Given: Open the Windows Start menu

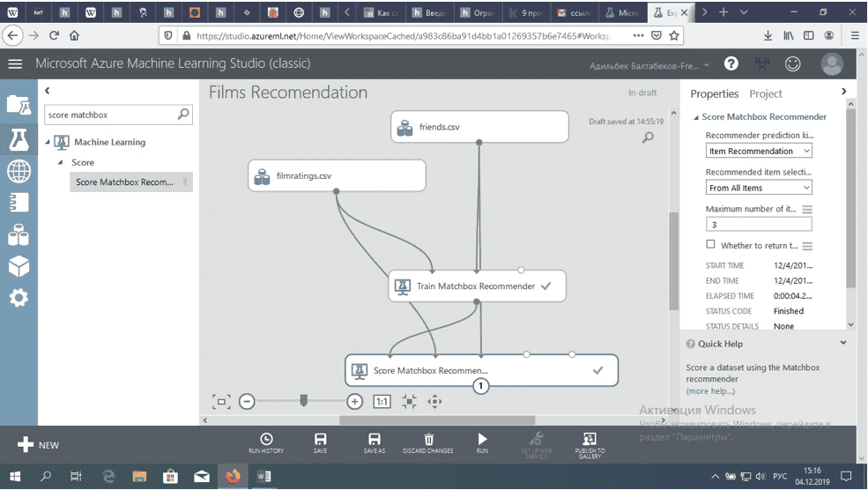Looking at the screenshot, I should [x=16, y=476].
